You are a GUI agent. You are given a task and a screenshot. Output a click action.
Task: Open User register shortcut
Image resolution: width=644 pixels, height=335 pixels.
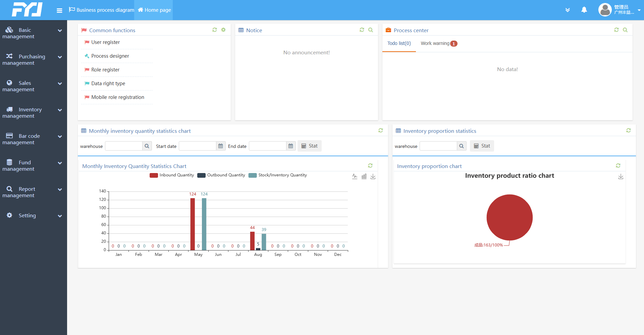click(105, 42)
